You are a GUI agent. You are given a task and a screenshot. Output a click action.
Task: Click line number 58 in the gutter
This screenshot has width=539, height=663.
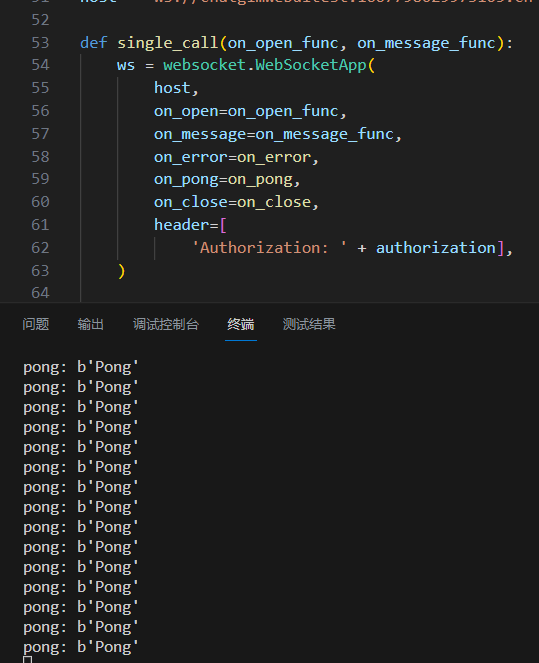point(41,157)
